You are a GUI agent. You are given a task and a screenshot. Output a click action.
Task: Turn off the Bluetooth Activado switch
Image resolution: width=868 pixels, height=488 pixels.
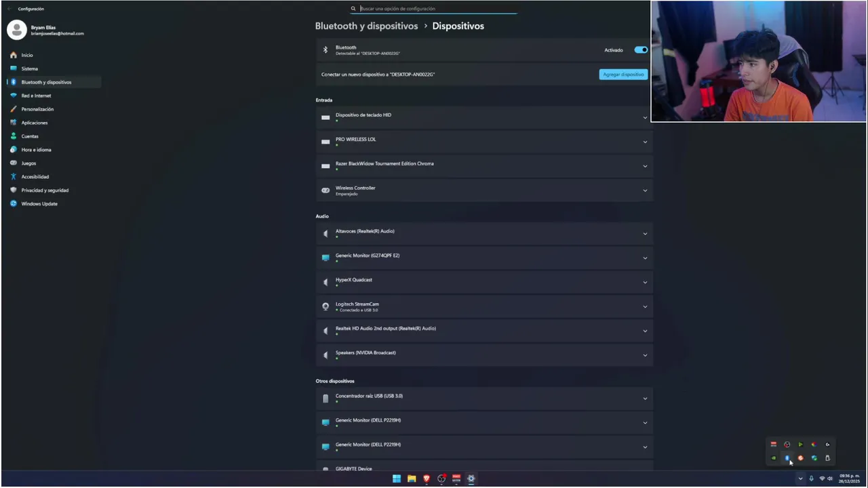[641, 49]
